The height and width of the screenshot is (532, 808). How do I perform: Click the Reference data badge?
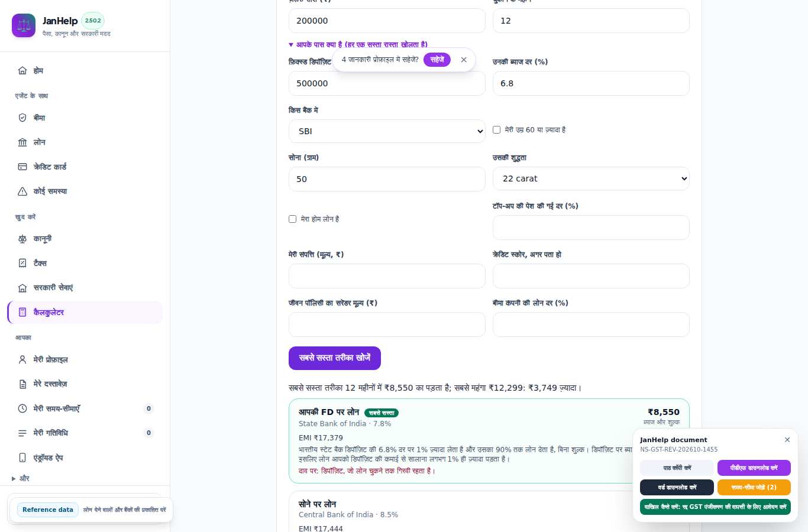coord(48,510)
